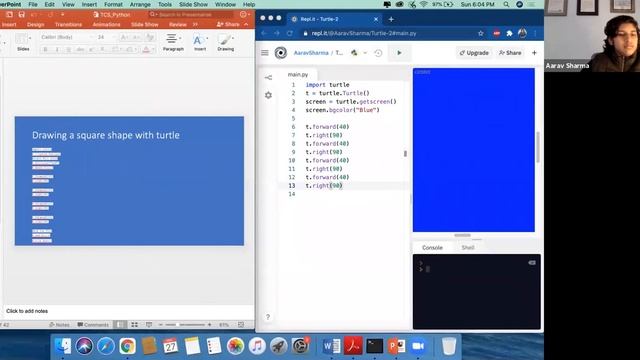Click the Repl.it spiral logo
Viewport: 640px width, 360px height.
[280, 53]
